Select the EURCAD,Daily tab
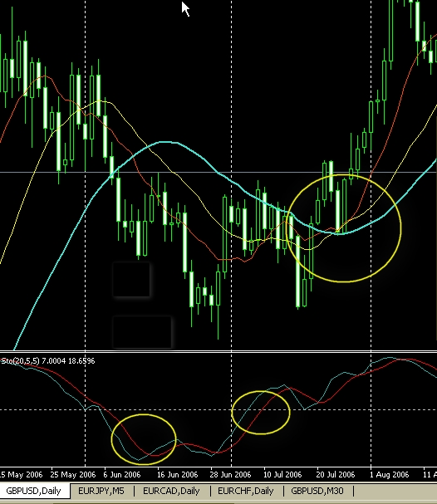 click(171, 491)
